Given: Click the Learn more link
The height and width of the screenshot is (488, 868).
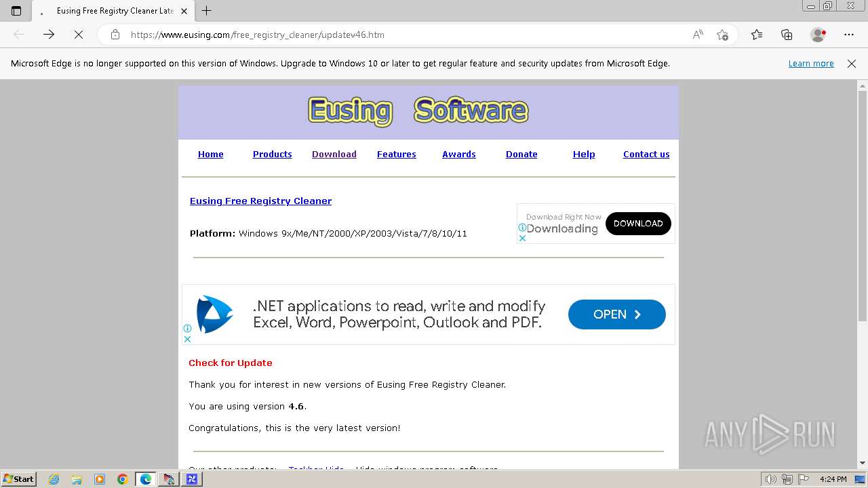Looking at the screenshot, I should click(x=811, y=63).
